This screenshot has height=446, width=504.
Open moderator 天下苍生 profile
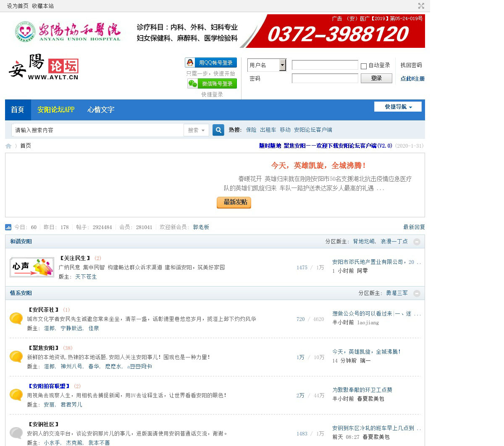click(86, 276)
